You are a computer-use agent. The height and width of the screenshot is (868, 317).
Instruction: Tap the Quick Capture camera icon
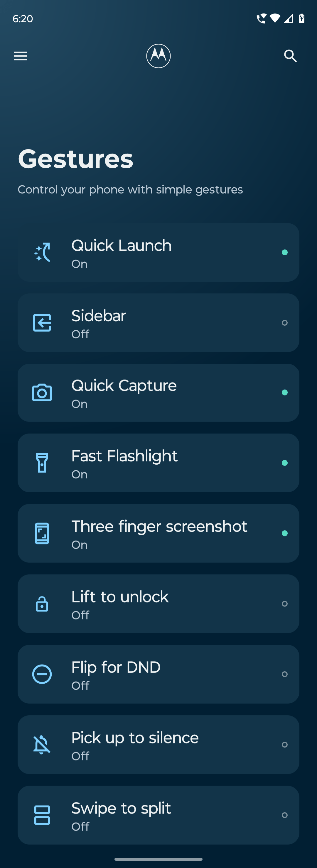pyautogui.click(x=42, y=393)
